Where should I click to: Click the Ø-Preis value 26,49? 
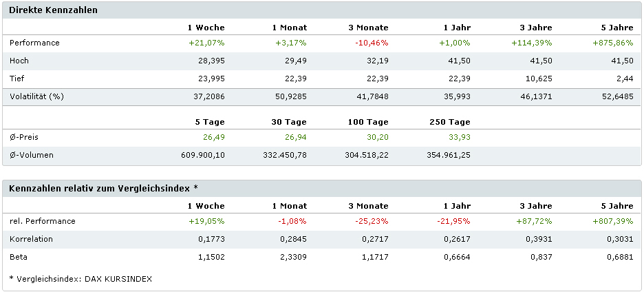[213, 137]
